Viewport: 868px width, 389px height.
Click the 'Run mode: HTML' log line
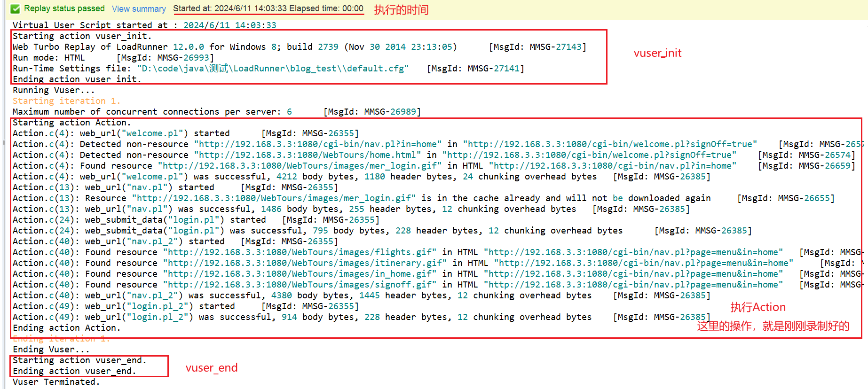coord(113,57)
